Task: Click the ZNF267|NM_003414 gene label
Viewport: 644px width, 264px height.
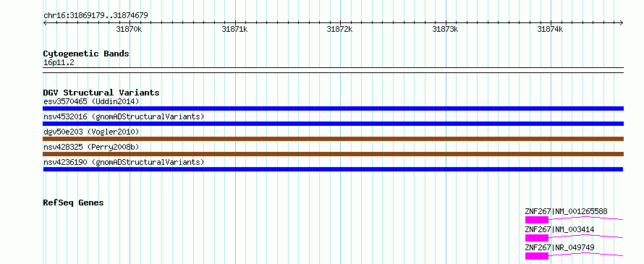Action: pyautogui.click(x=559, y=229)
